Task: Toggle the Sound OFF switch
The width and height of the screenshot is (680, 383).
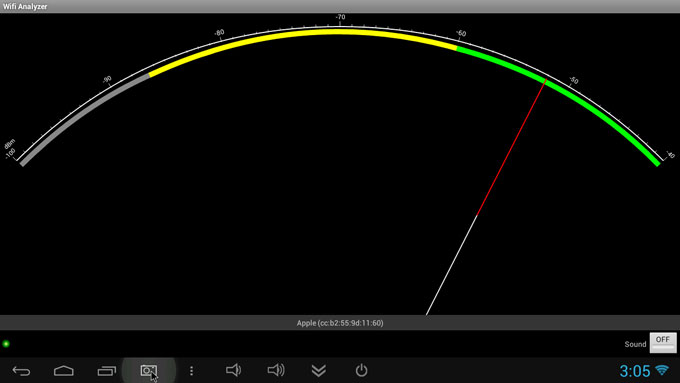Action: click(x=663, y=343)
